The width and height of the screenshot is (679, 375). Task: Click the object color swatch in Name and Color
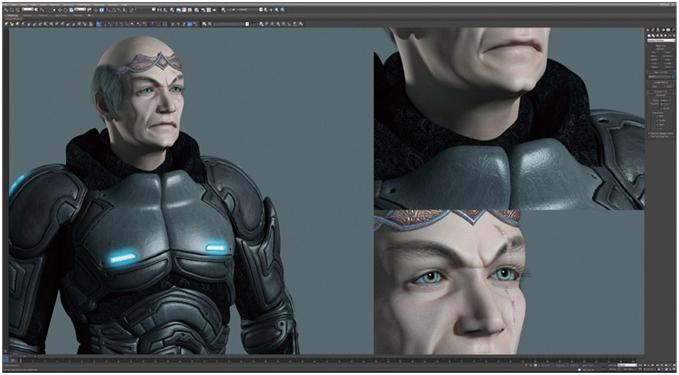point(673,77)
